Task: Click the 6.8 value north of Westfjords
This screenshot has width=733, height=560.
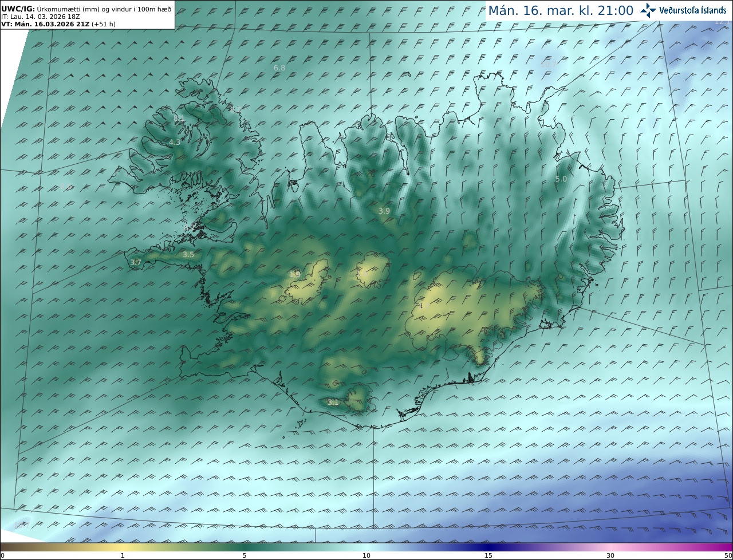Action: [279, 68]
